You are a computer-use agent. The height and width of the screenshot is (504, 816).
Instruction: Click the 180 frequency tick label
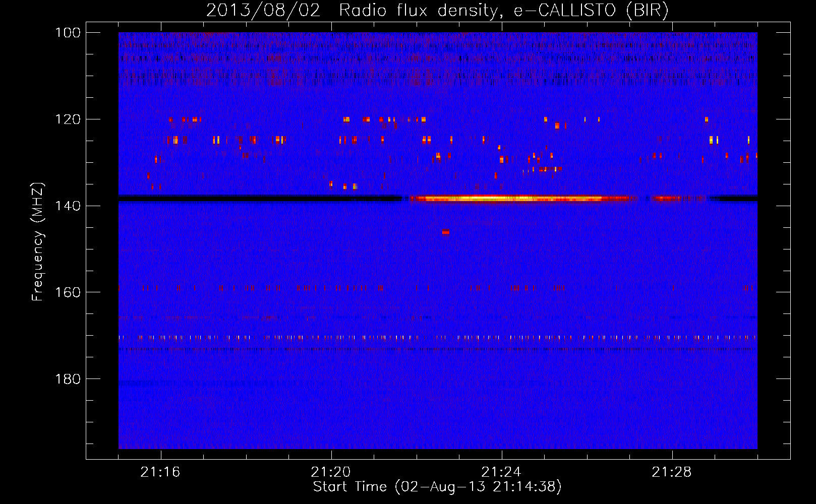[x=68, y=379]
